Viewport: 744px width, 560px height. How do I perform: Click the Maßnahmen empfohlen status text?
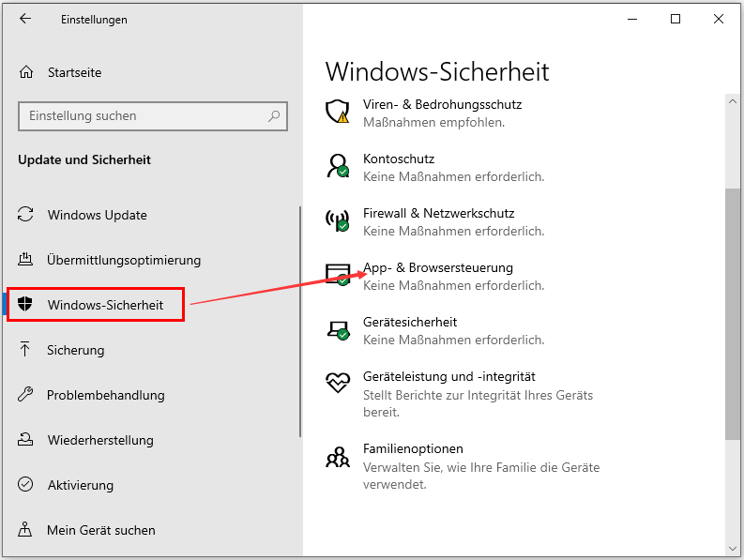click(433, 123)
